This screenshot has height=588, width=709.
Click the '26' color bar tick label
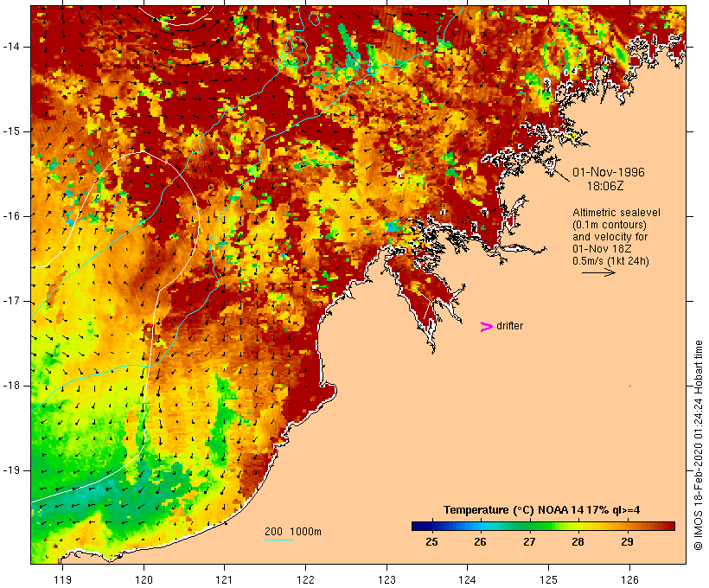click(480, 542)
